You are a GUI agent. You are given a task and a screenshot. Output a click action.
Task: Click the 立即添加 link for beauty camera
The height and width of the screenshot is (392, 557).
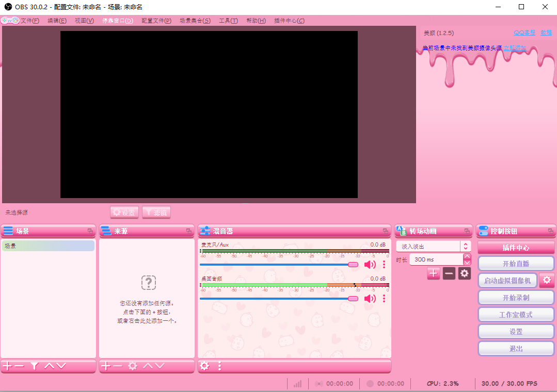(515, 48)
